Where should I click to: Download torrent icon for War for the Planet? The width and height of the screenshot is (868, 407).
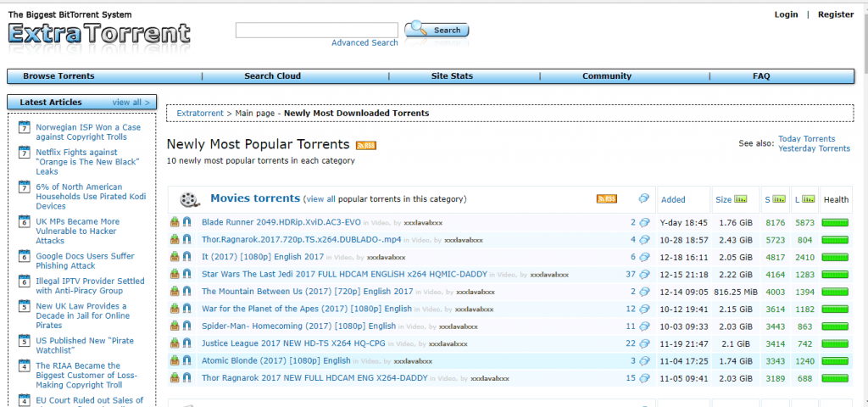(x=175, y=309)
